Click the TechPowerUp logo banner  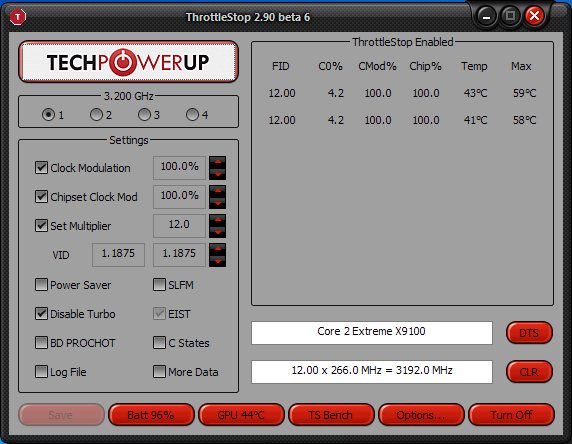click(x=128, y=61)
